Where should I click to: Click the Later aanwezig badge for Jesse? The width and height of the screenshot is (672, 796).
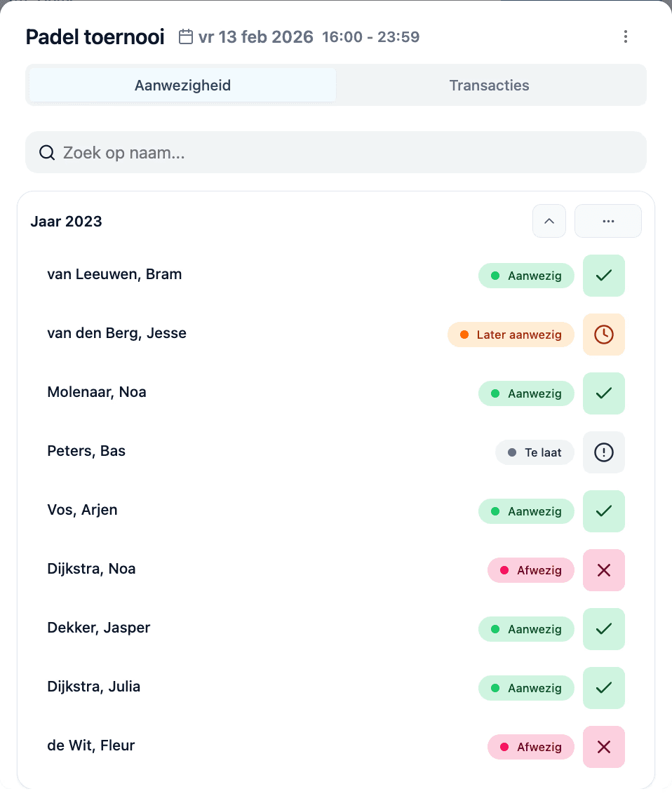(x=511, y=335)
